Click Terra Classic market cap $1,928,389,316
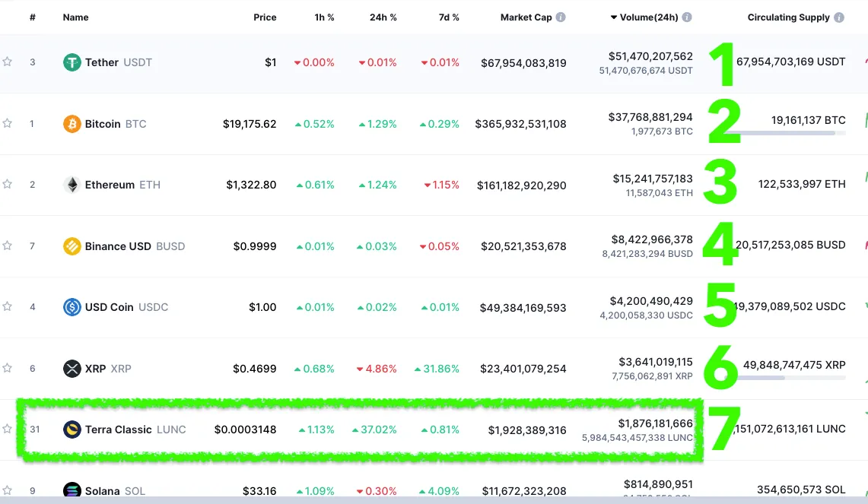The width and height of the screenshot is (868, 504). coord(527,430)
